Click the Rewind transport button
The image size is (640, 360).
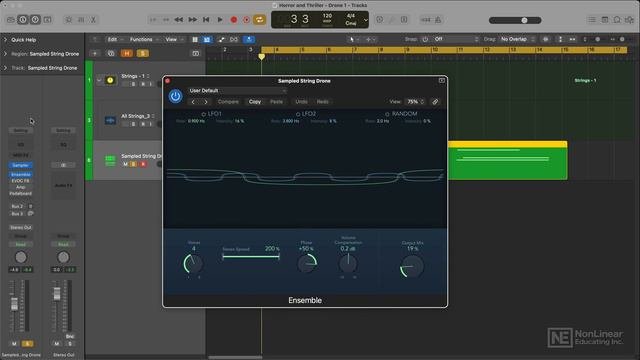pos(179,20)
